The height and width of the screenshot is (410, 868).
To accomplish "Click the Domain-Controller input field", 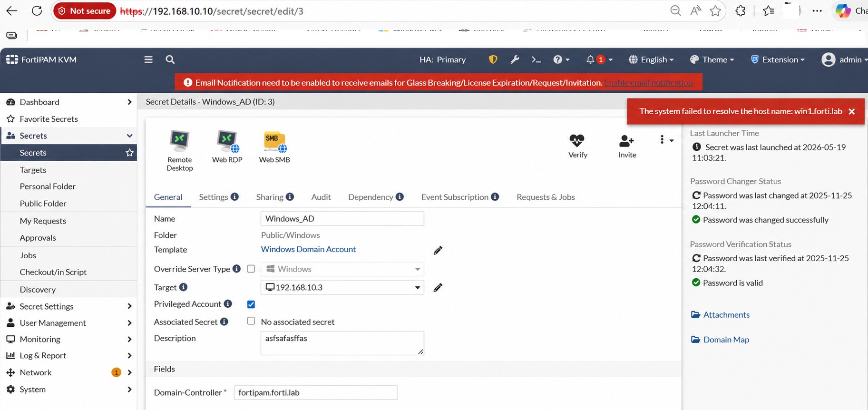I will tap(315, 392).
